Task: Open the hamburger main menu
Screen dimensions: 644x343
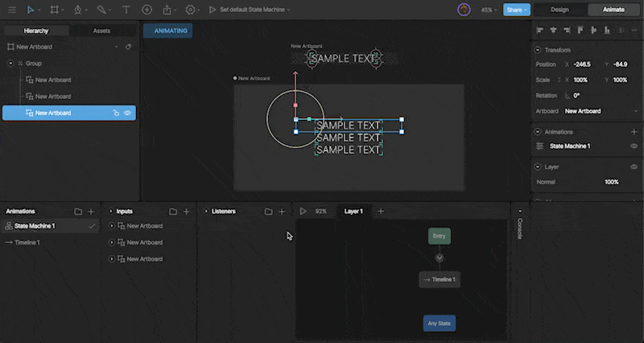Action: (12, 10)
